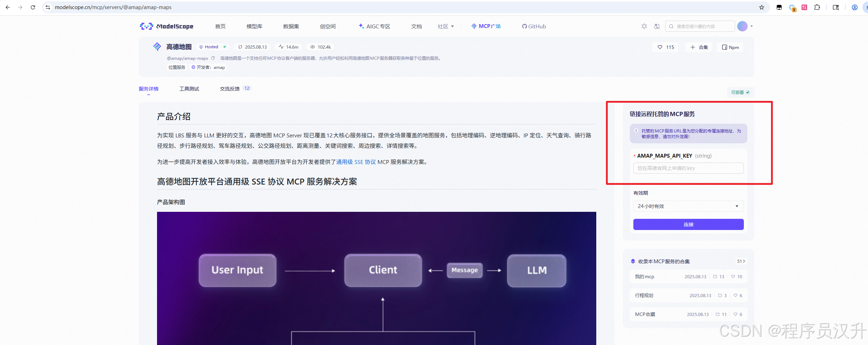Like the service with heart 115
Image resolution: width=868 pixels, height=345 pixels.
[666, 47]
